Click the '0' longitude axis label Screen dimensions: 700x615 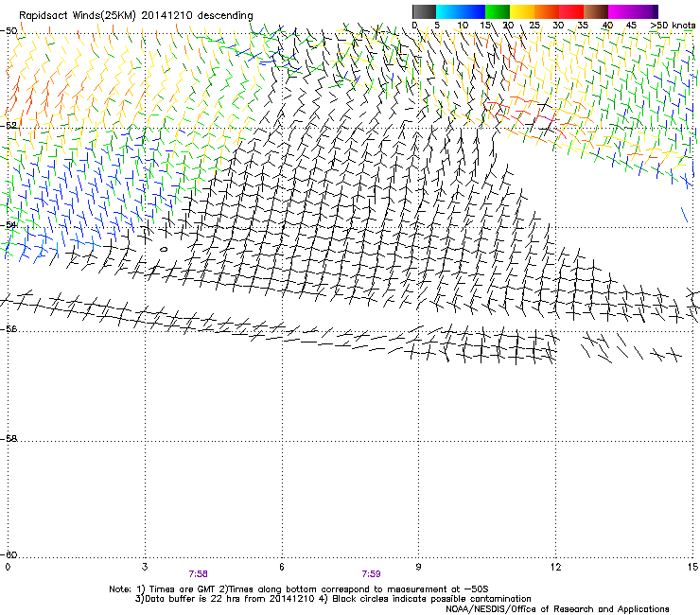[x=8, y=567]
